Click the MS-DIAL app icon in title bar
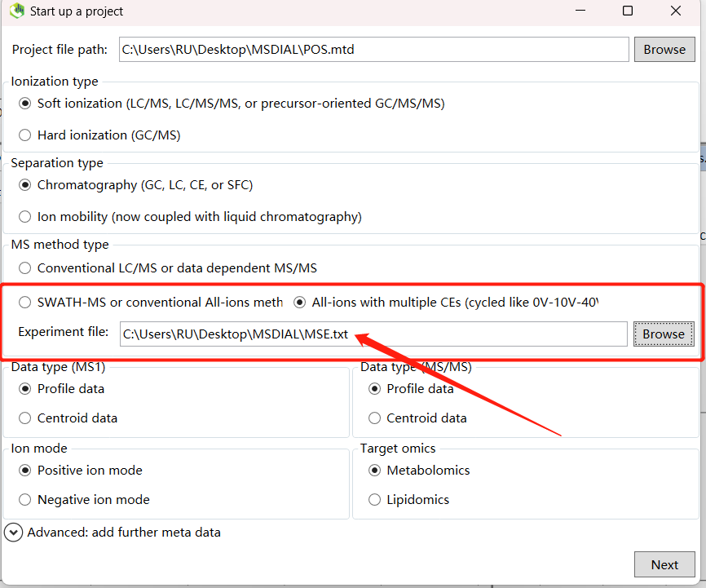The image size is (706, 588). (x=16, y=11)
